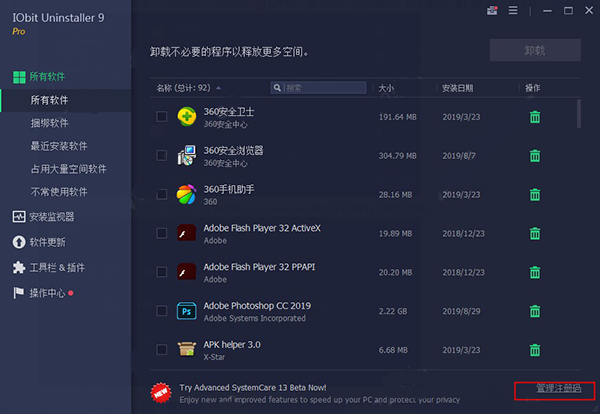
Task: Click trash icon for 360手机助手
Action: 535,195
